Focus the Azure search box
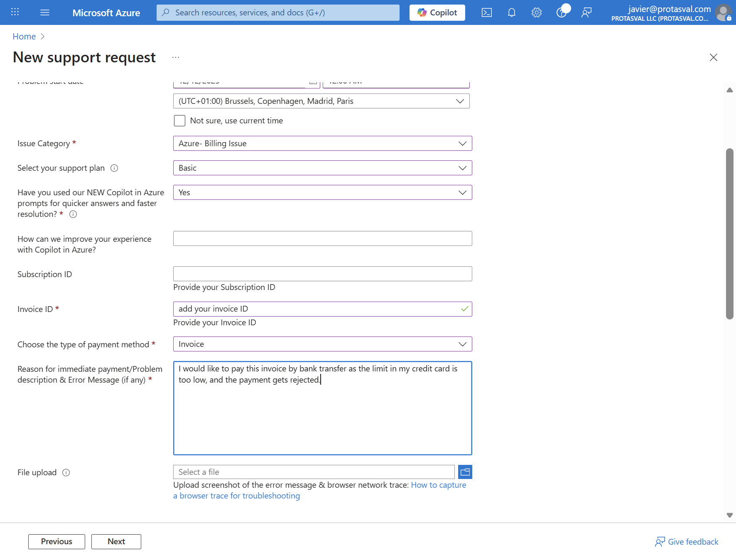Screen dimensions: 736x560 click(x=278, y=12)
